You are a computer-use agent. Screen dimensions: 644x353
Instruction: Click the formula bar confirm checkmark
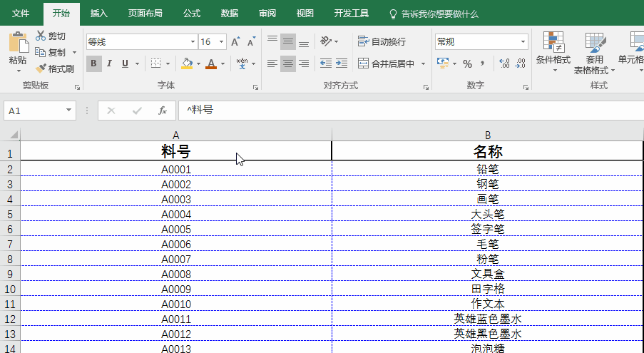point(137,111)
